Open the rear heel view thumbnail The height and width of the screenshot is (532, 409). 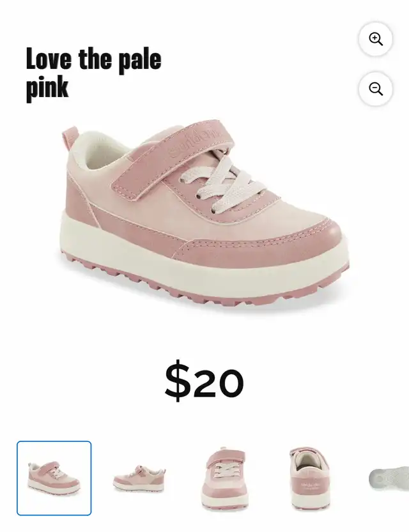click(x=309, y=478)
